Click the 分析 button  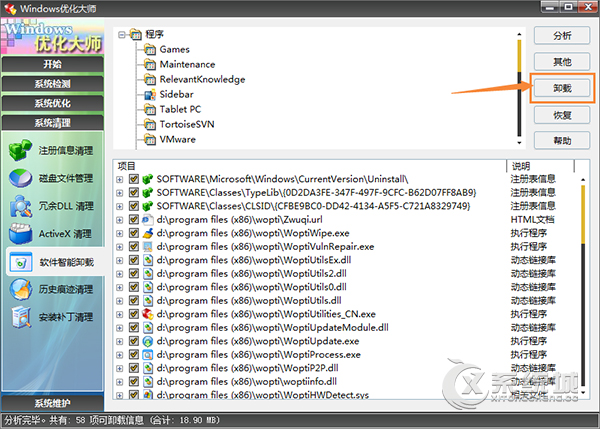562,36
